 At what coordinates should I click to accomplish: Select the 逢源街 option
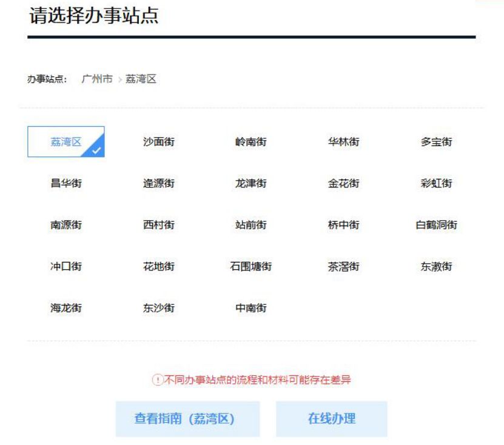(x=158, y=183)
